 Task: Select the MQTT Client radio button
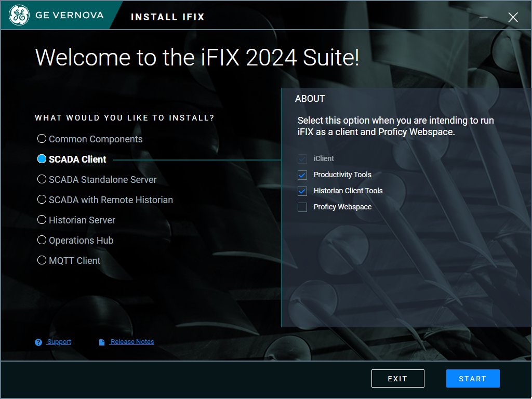tap(42, 260)
